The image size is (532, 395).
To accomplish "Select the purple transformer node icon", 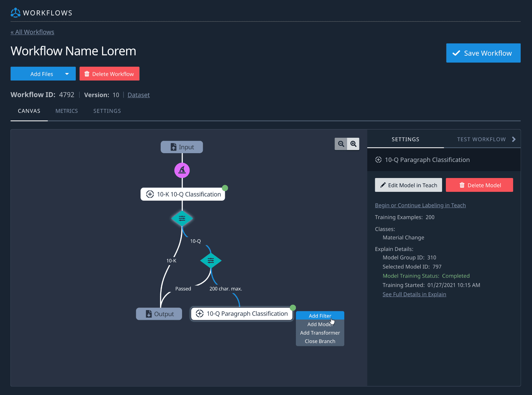I will coord(182,170).
